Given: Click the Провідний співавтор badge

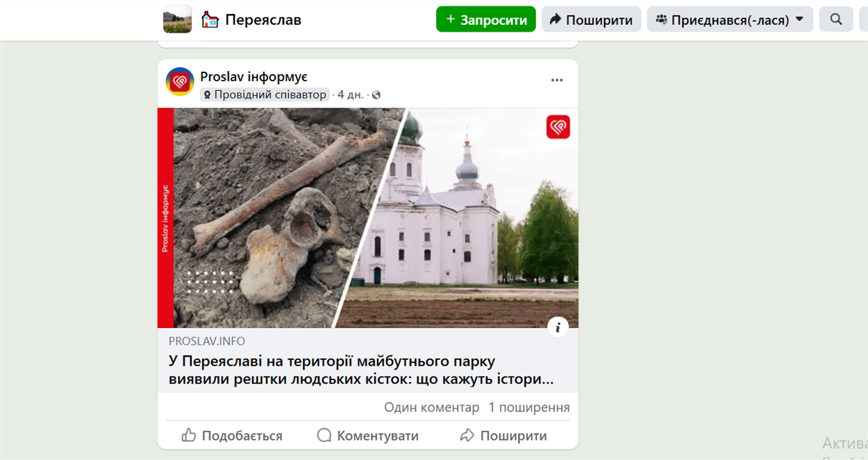Looking at the screenshot, I should (x=265, y=95).
